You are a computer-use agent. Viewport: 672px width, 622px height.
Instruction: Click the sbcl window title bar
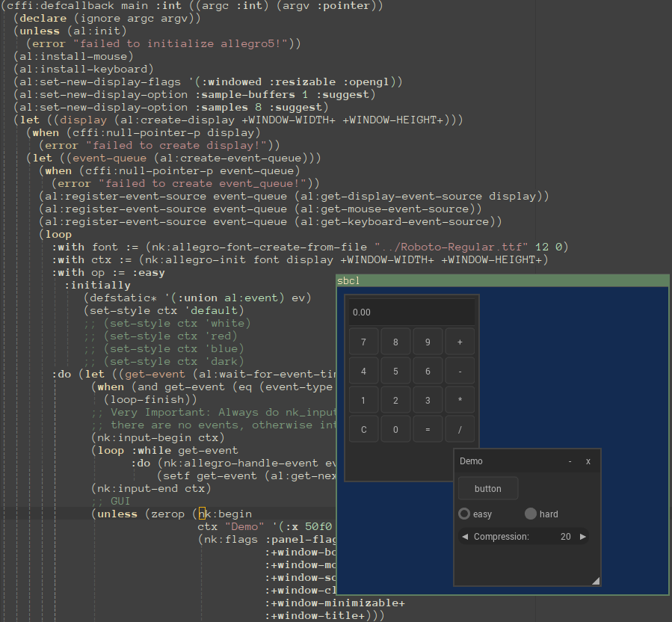pos(503,281)
